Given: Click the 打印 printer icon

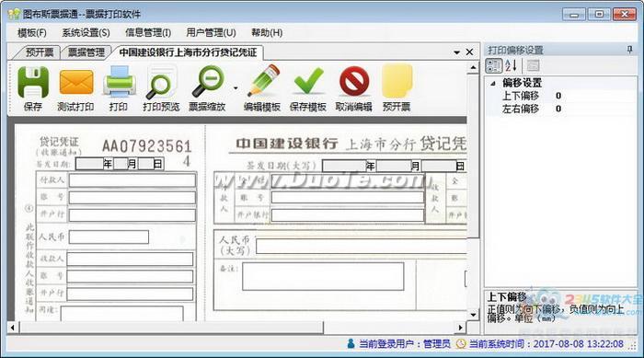Looking at the screenshot, I should tap(119, 82).
